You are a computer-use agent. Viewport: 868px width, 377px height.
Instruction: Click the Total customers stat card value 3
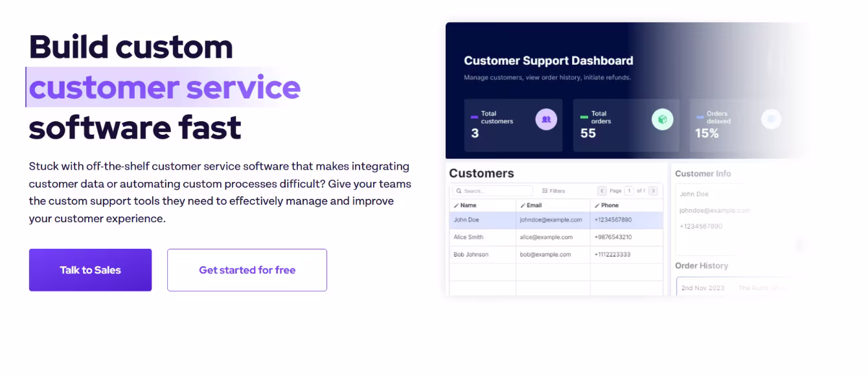point(475,133)
